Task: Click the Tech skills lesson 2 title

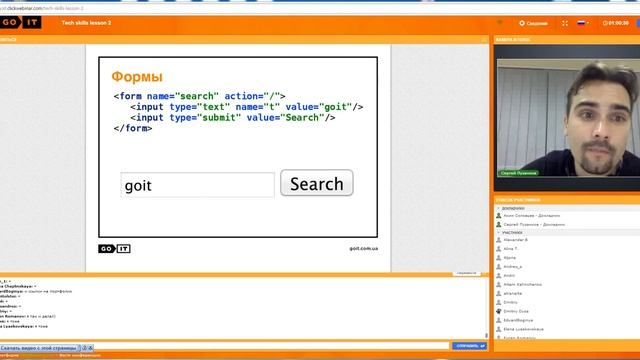Action: tap(86, 23)
